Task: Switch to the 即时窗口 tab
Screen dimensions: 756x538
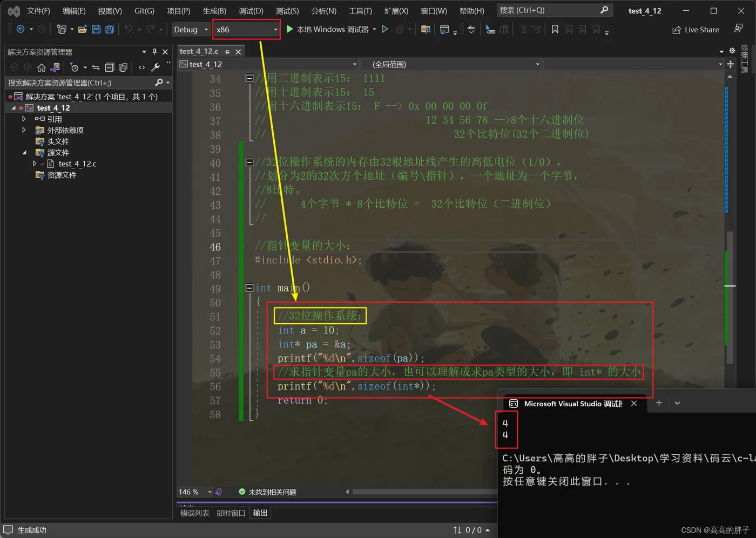Action: coord(231,513)
